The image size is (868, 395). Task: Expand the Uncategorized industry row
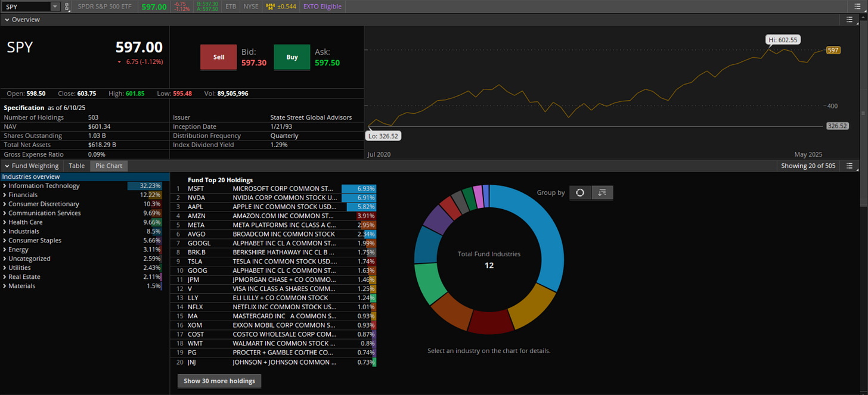click(x=5, y=259)
